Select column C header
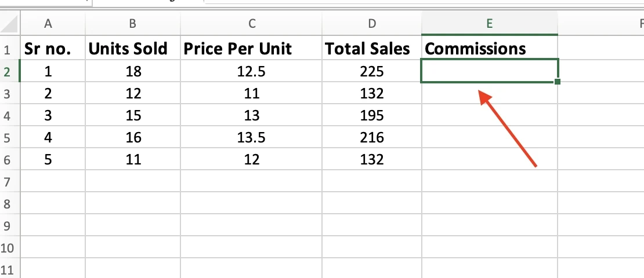644x278 pixels. [251, 24]
